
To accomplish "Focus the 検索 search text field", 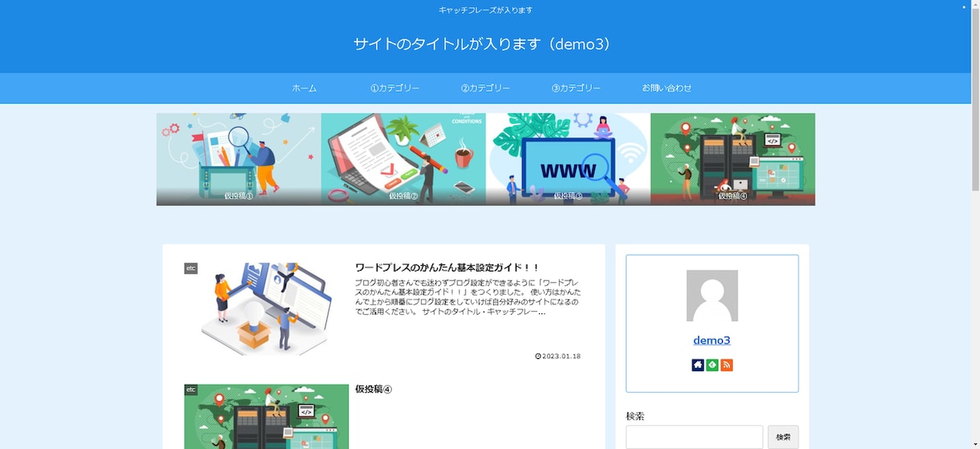I will tap(694, 437).
